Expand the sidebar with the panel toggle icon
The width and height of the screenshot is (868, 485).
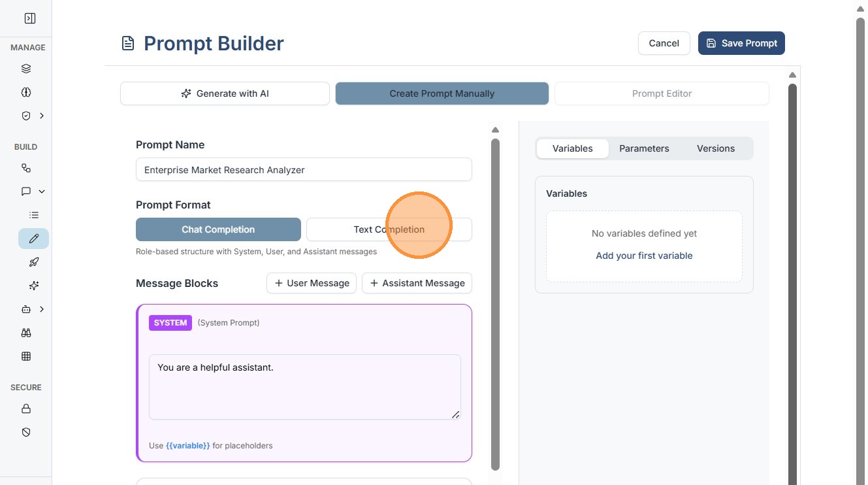click(30, 18)
